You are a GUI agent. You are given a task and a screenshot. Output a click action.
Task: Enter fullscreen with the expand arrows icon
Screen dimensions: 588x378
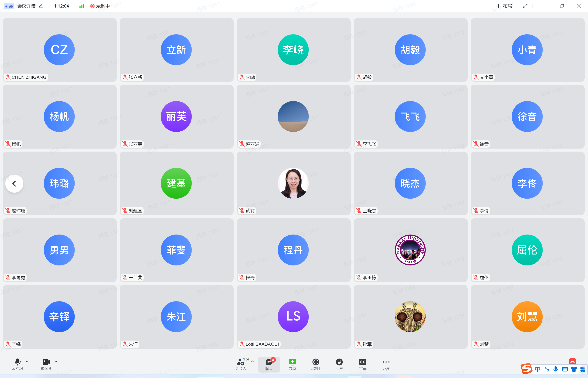pyautogui.click(x=525, y=6)
